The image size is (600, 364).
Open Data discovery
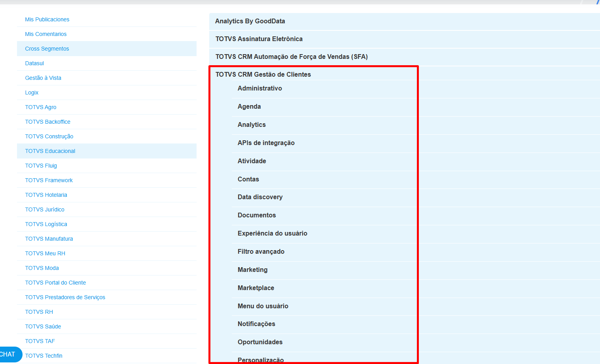(260, 197)
